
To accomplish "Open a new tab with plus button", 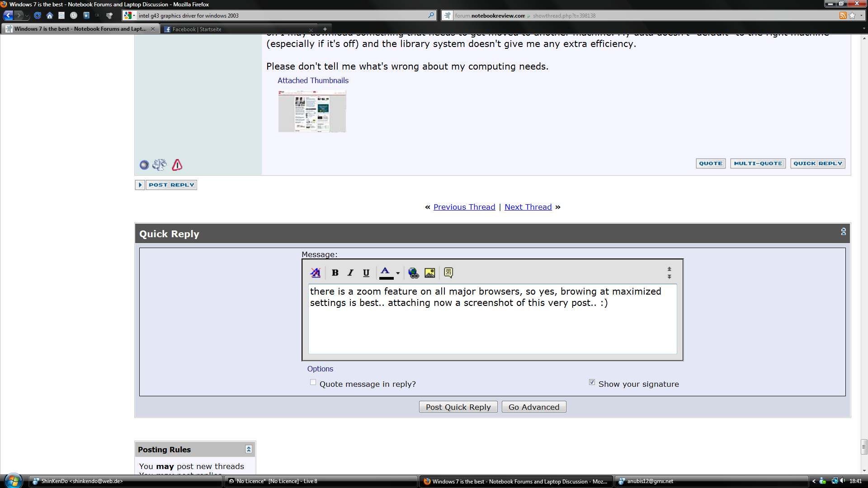I will 325,29.
